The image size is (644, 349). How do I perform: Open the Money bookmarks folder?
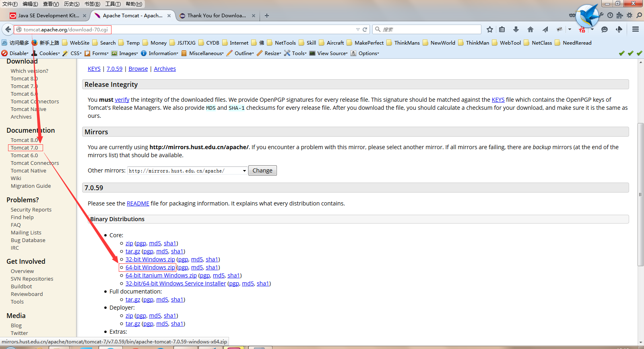coord(155,43)
